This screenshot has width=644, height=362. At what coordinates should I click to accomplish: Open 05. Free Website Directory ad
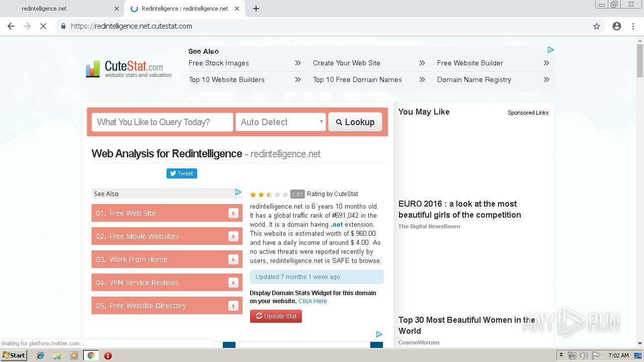coord(167,306)
